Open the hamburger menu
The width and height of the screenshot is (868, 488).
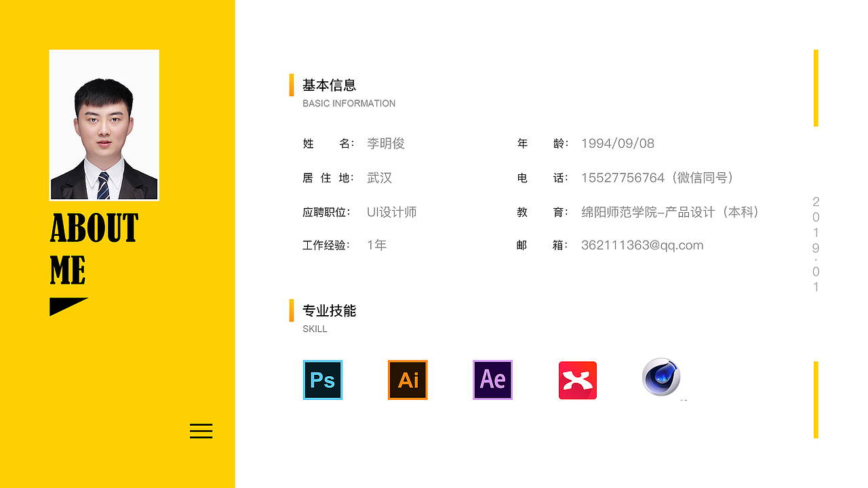coord(201,431)
